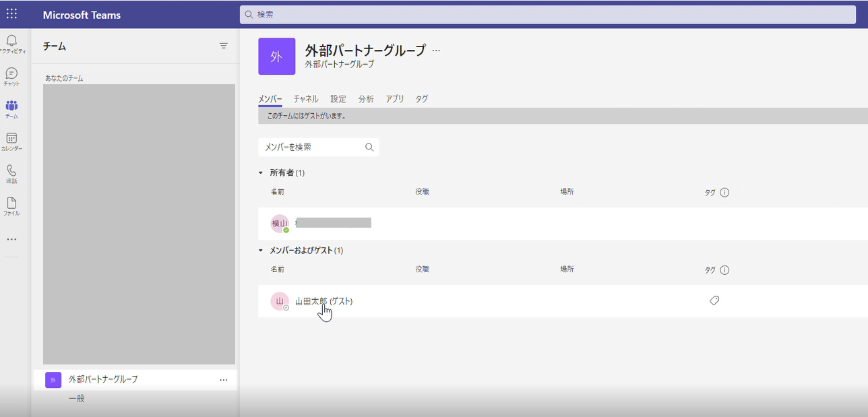Click the 山 guest avatar
The image size is (868, 417).
pos(280,301)
